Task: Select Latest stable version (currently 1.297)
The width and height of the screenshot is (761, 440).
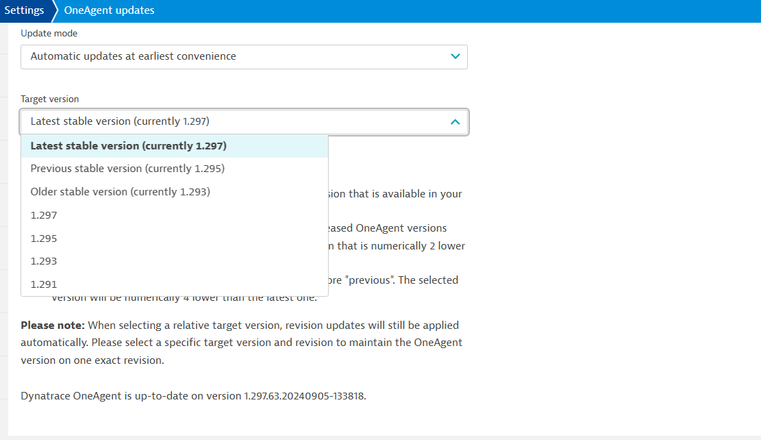Action: [x=128, y=146]
